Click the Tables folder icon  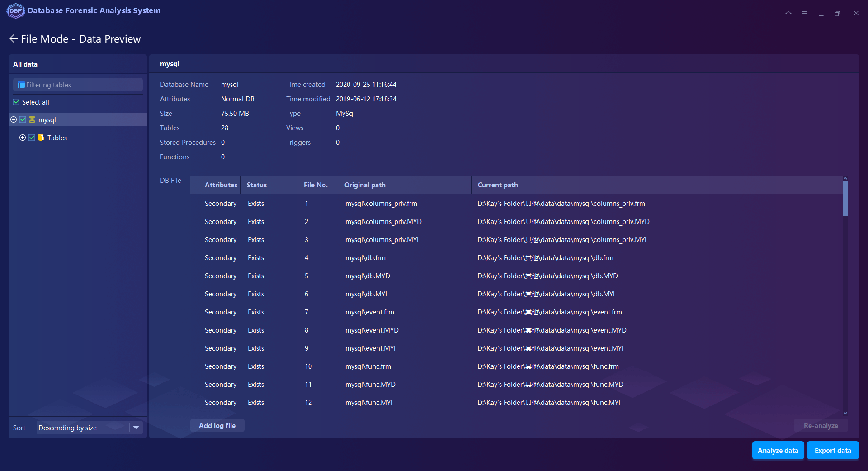pos(41,138)
